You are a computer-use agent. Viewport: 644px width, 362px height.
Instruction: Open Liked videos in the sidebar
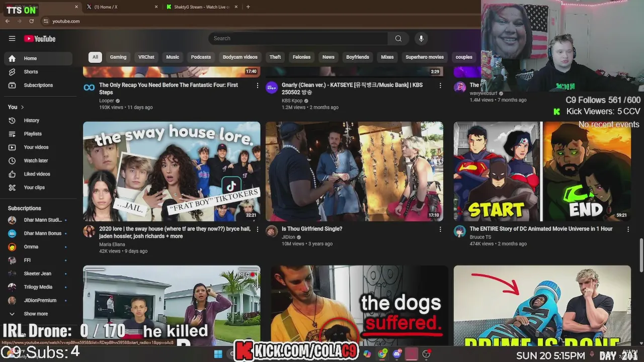tap(38, 174)
